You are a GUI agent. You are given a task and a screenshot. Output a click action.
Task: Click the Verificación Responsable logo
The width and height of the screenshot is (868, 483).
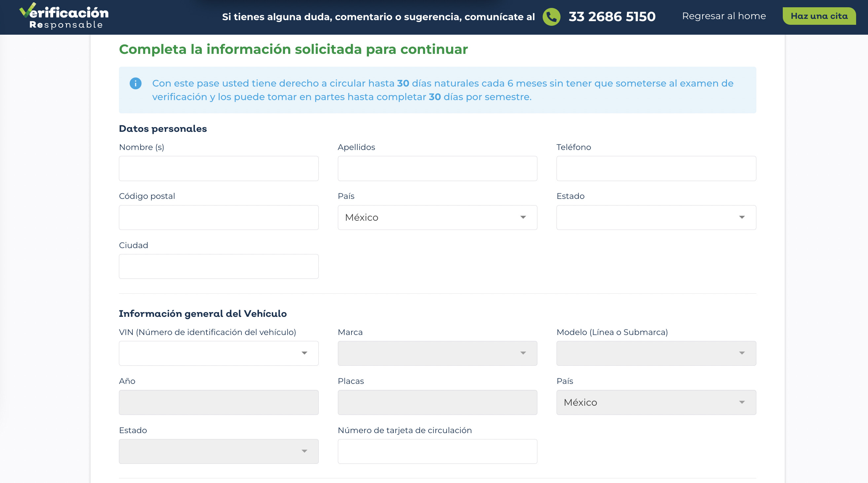(x=64, y=16)
